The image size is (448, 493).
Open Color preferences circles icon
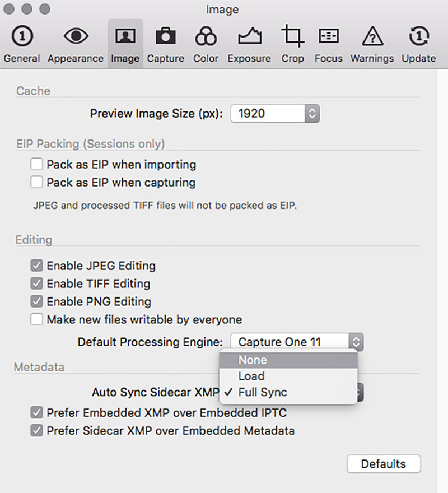pos(206,36)
